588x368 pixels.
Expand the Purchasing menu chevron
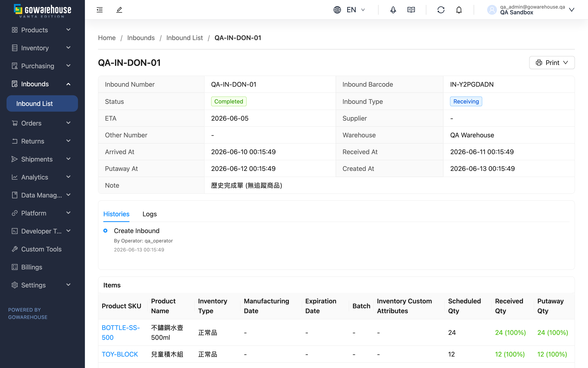(69, 65)
